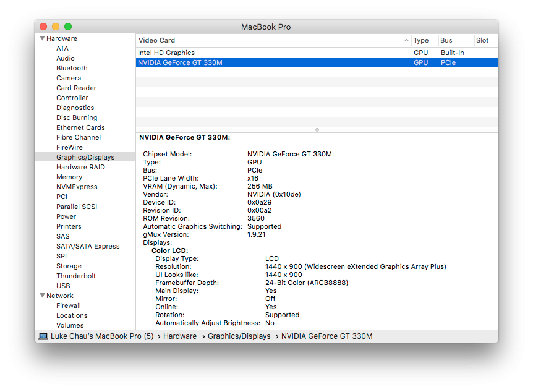Open SATA/SATA Express entry
Screen dimensions: 533x392
[88, 246]
